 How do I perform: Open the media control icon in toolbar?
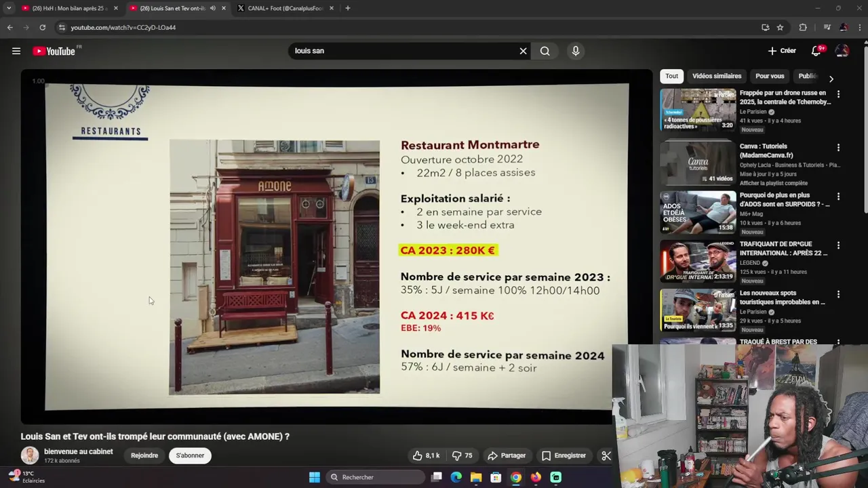tap(827, 27)
